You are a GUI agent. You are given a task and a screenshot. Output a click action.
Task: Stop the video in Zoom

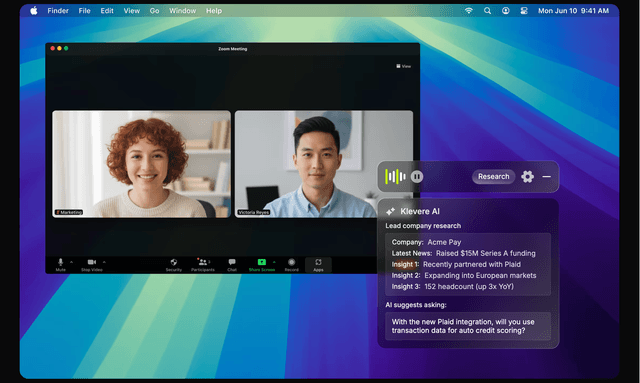[x=92, y=265]
